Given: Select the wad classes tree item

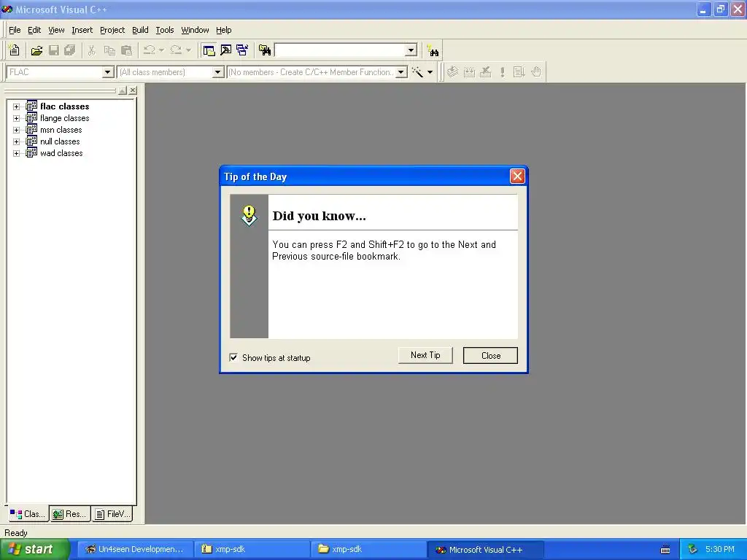Looking at the screenshot, I should coord(61,153).
